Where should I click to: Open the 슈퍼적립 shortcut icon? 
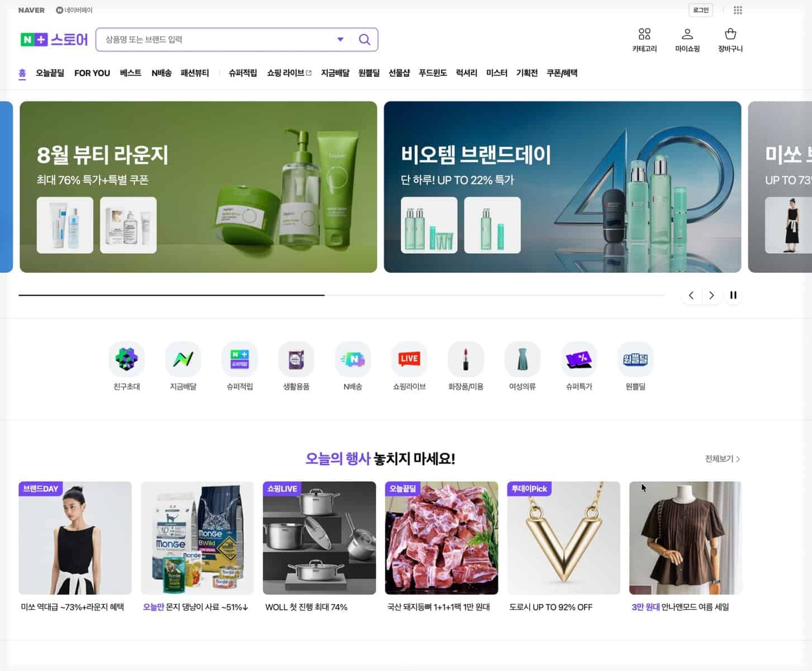point(240,360)
